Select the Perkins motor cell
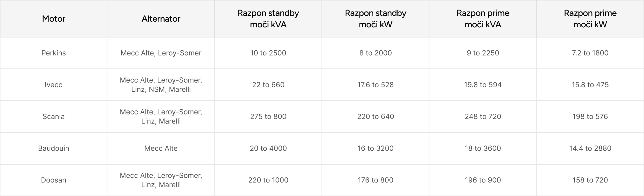 click(54, 53)
